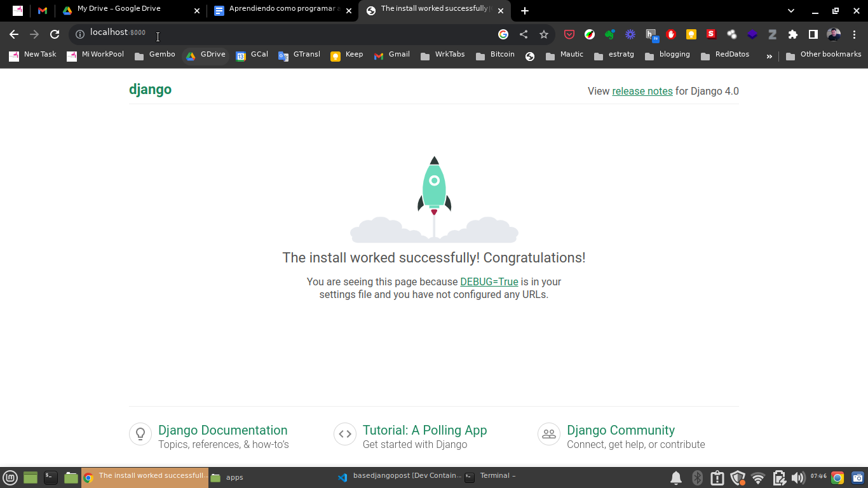
Task: Open a new browser tab
Action: 524,11
